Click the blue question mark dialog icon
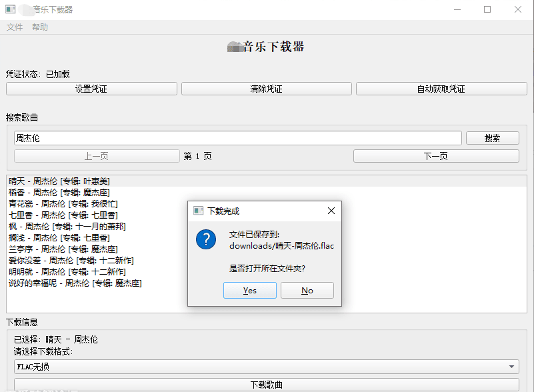This screenshot has width=534, height=392. (206, 240)
